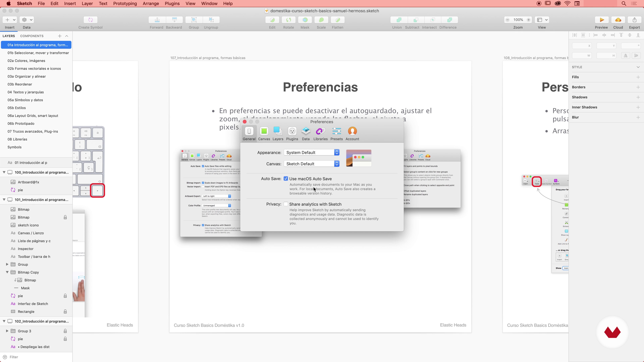Collapse the pages list chevron
This screenshot has height=362, width=644.
click(x=67, y=36)
